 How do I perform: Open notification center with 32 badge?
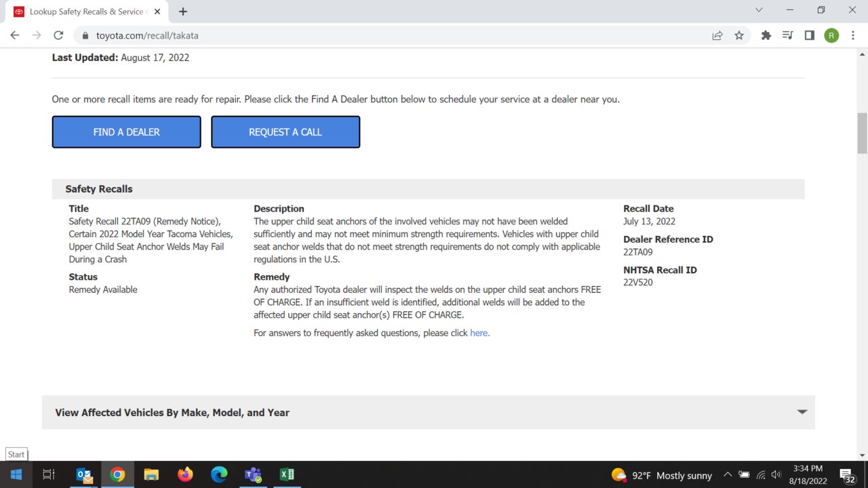tap(847, 475)
